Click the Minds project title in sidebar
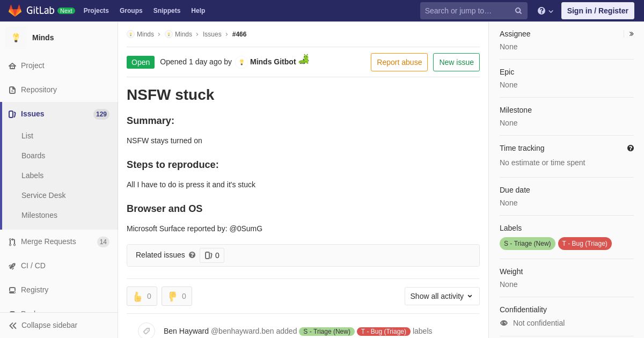This screenshot has height=338, width=644. [x=43, y=38]
